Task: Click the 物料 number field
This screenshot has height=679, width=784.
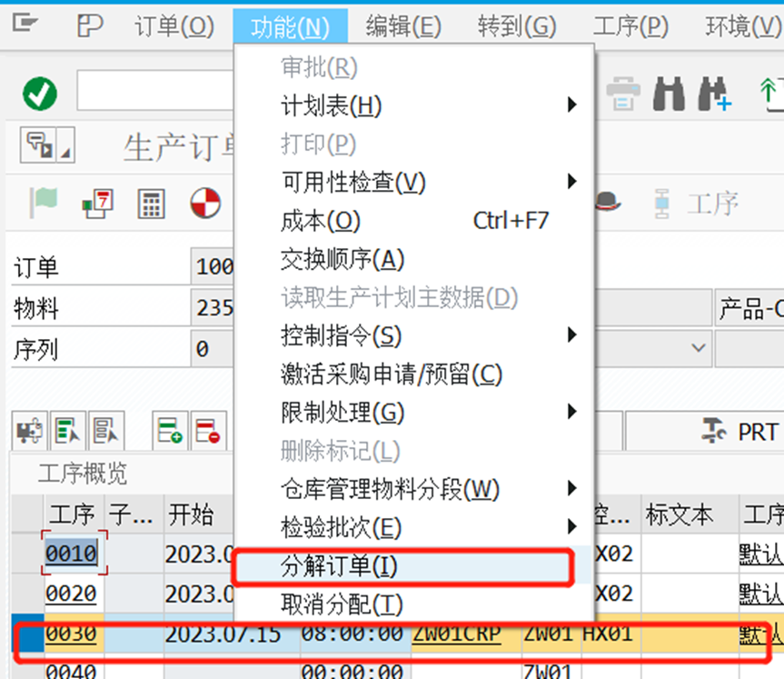Action: [213, 308]
